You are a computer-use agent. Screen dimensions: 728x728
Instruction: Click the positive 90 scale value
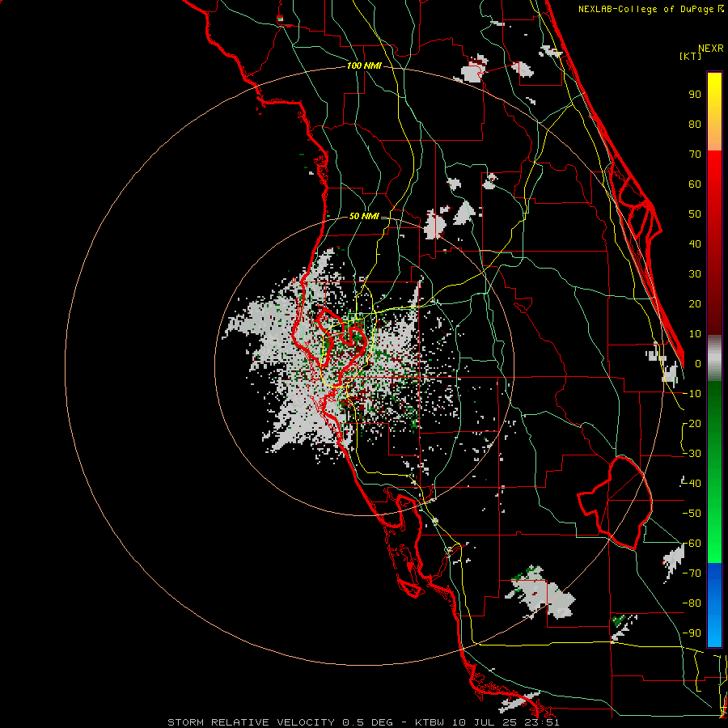695,95
